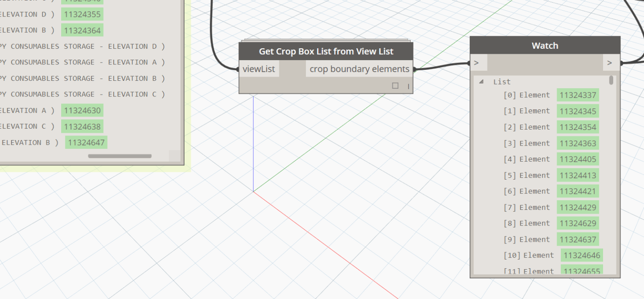The image size is (644, 299).
Task: Toggle the node preview bubble square icon
Action: coord(395,86)
